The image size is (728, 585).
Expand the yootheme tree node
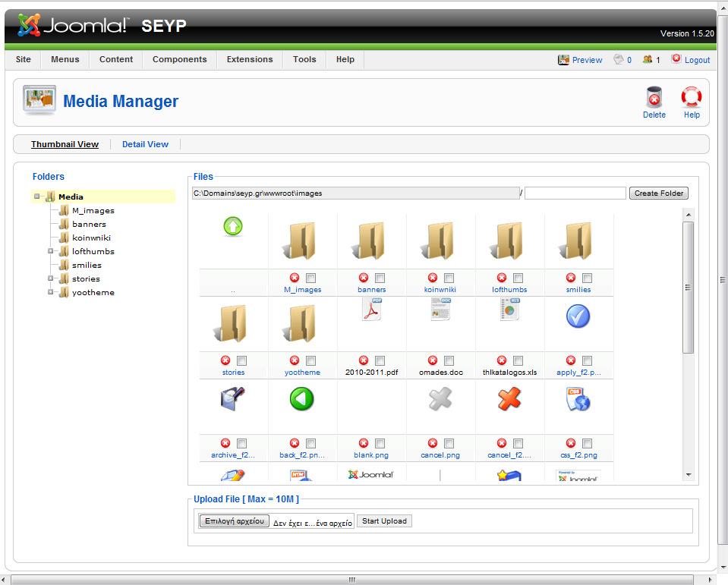pyautogui.click(x=50, y=292)
